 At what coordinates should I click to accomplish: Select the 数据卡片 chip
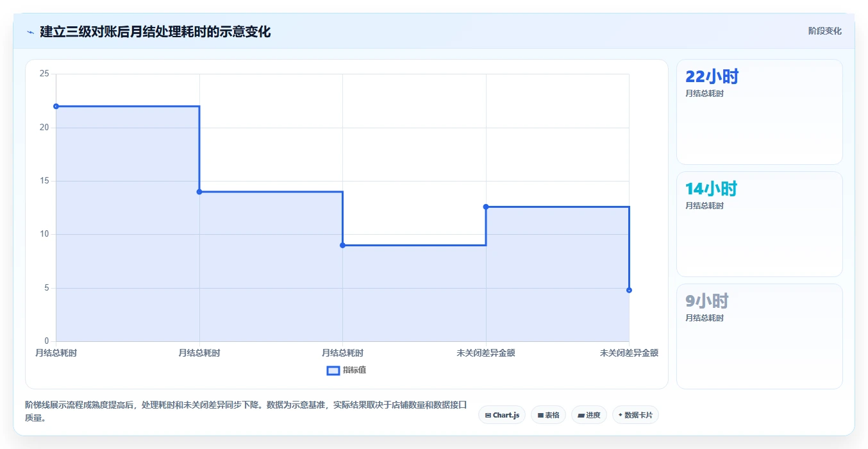635,415
